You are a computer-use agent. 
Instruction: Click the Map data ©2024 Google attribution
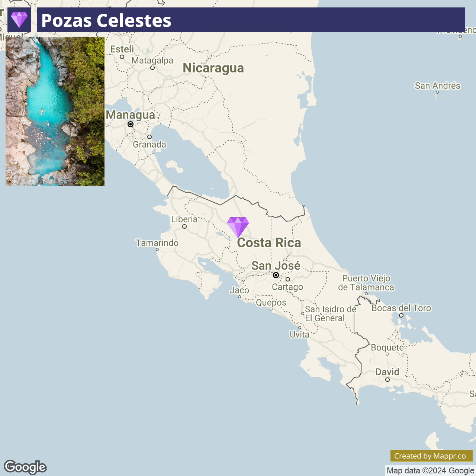coord(430,470)
